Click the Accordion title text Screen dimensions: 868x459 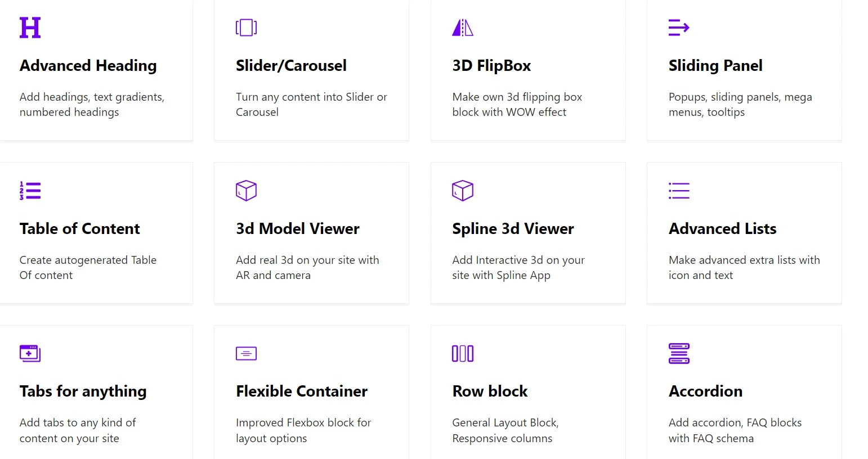705,391
